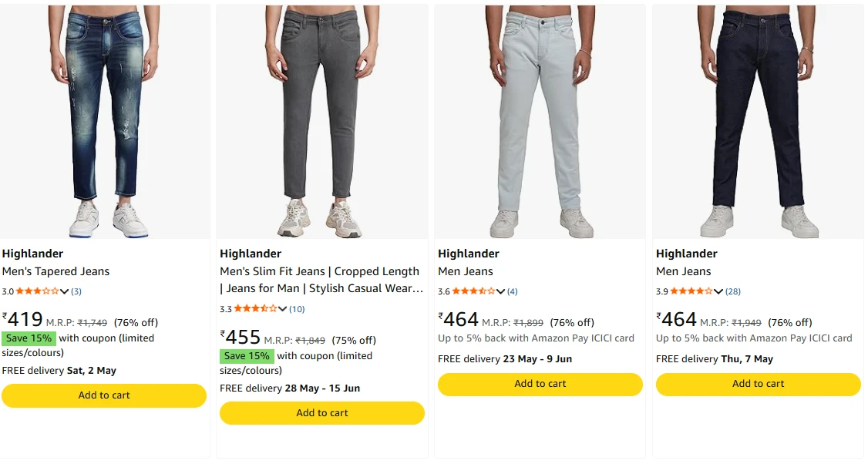Add the ₹419 tapered jeans to cart

point(104,395)
